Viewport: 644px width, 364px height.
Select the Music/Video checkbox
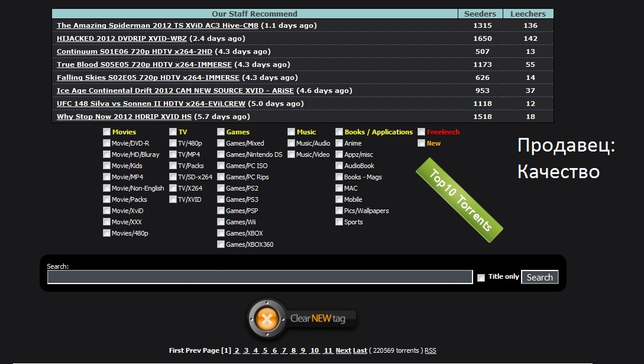tap(291, 154)
